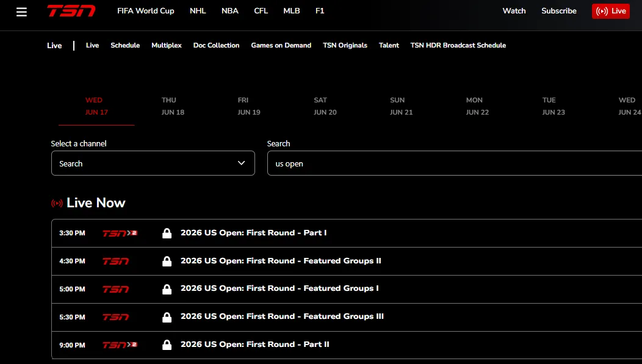Screen dimensions: 642x364
Task: Select Sun Jun 21 date
Action: pos(402,106)
